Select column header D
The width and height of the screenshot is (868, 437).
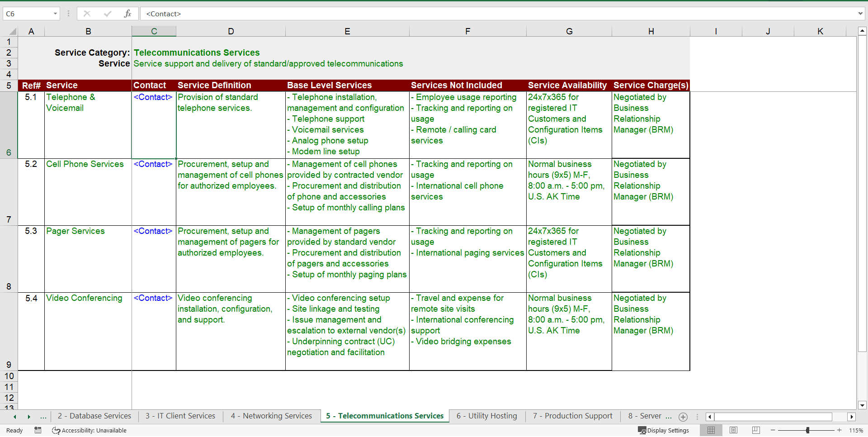coord(231,31)
